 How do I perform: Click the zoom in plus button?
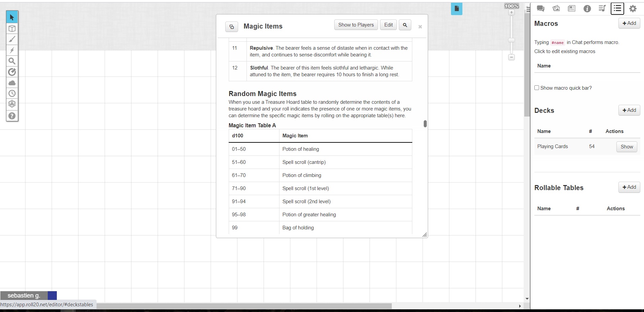click(x=512, y=12)
